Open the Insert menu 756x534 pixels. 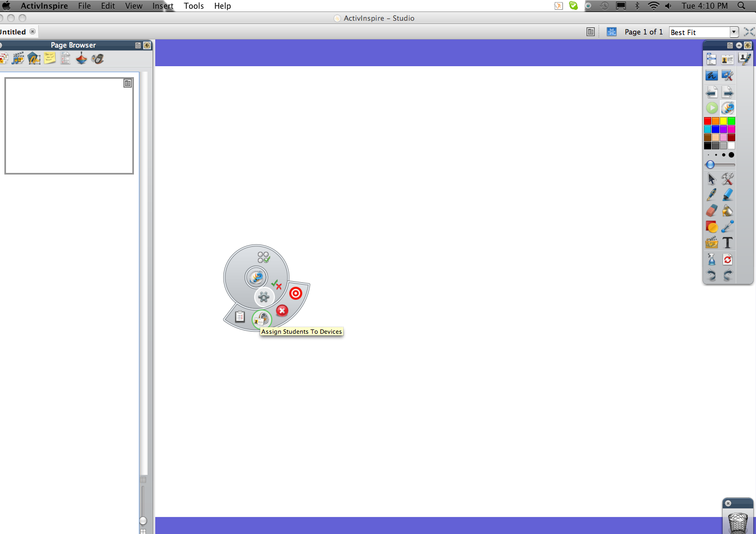coord(163,6)
